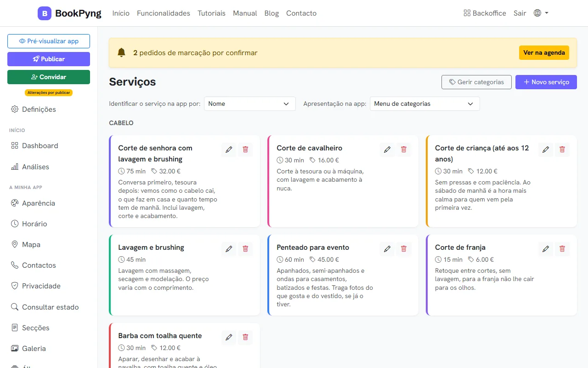Add a Novo serviço

coord(546,82)
